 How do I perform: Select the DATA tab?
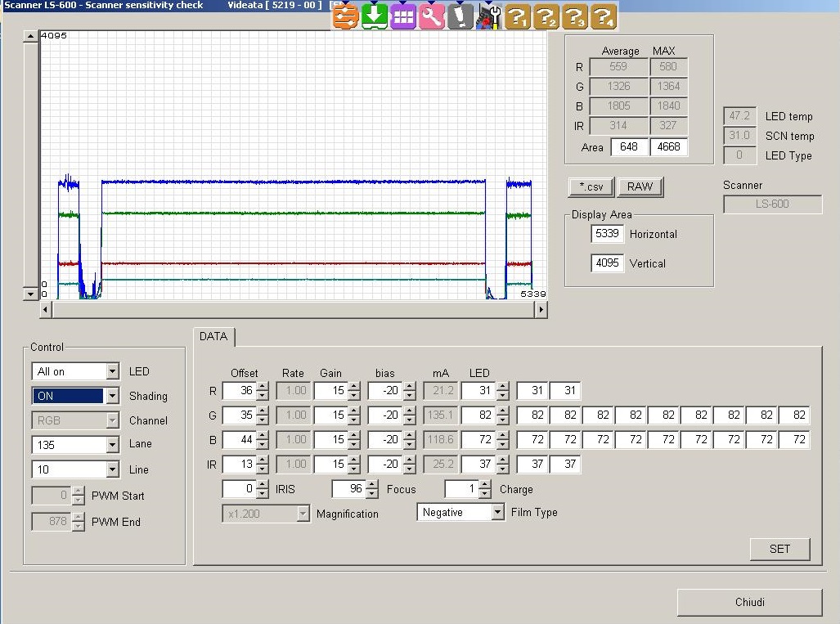pos(213,337)
